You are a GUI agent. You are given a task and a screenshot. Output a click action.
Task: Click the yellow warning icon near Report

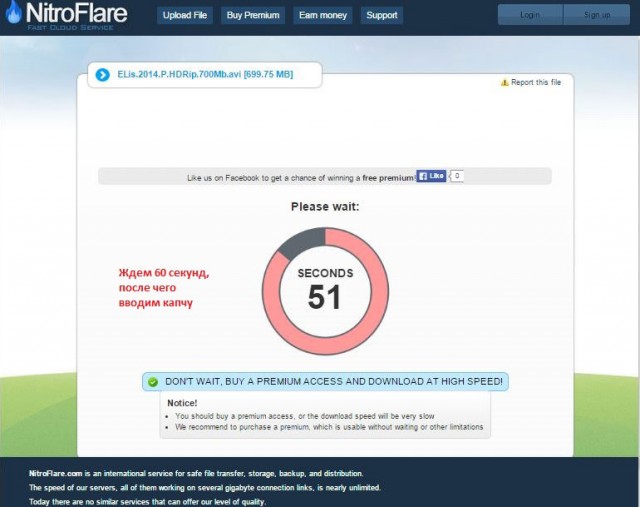coord(505,82)
